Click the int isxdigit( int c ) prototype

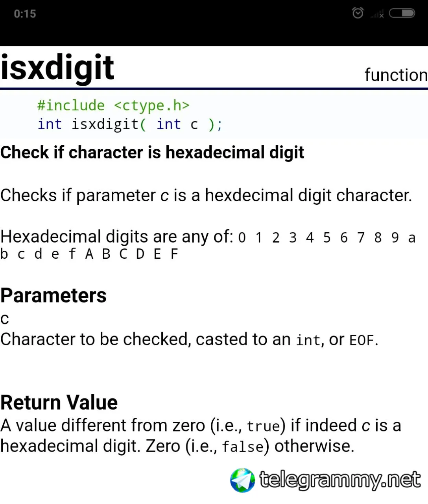(130, 124)
